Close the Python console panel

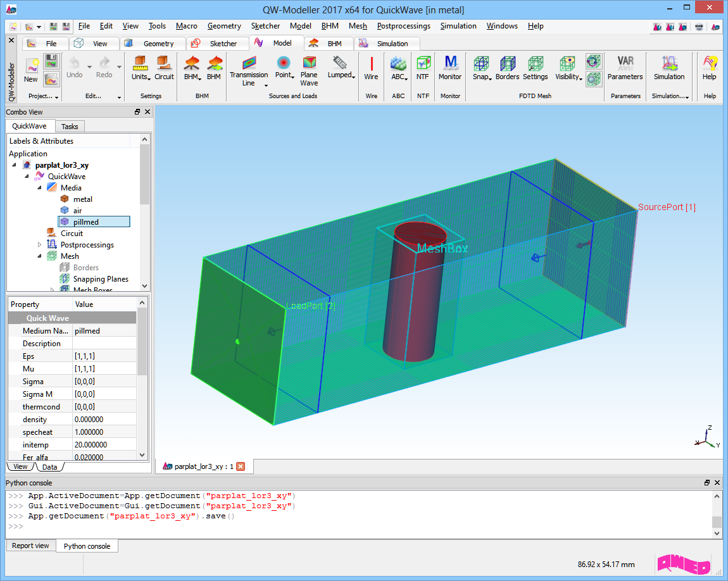[x=717, y=483]
